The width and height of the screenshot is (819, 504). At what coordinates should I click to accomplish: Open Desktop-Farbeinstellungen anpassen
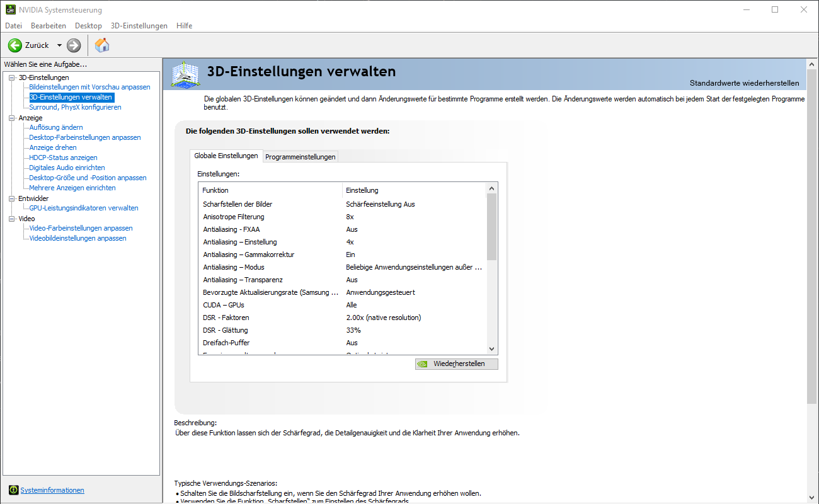click(x=85, y=137)
